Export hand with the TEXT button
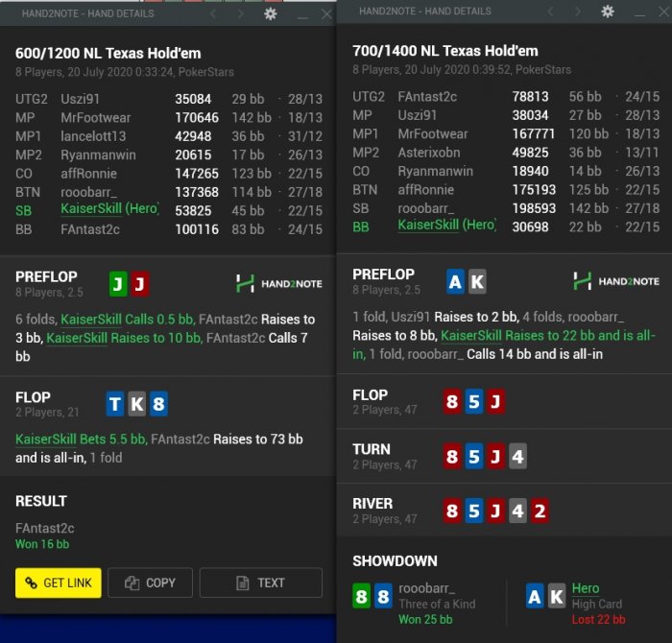The image size is (672, 643). click(x=260, y=583)
